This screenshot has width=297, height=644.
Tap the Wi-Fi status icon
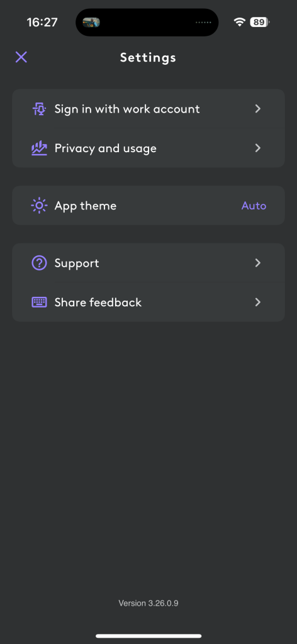pyautogui.click(x=239, y=22)
